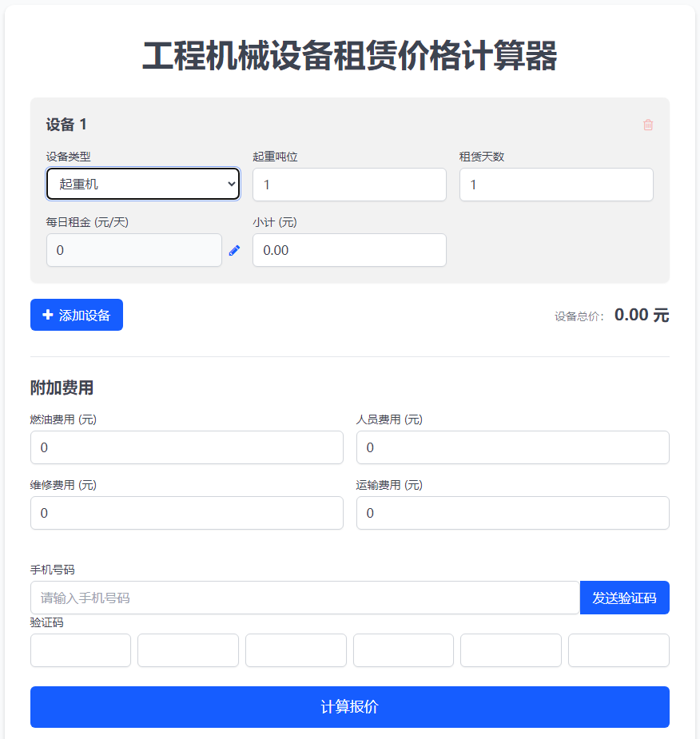Select the 每日租金 input field
Image resolution: width=700 pixels, height=739 pixels.
(134, 250)
